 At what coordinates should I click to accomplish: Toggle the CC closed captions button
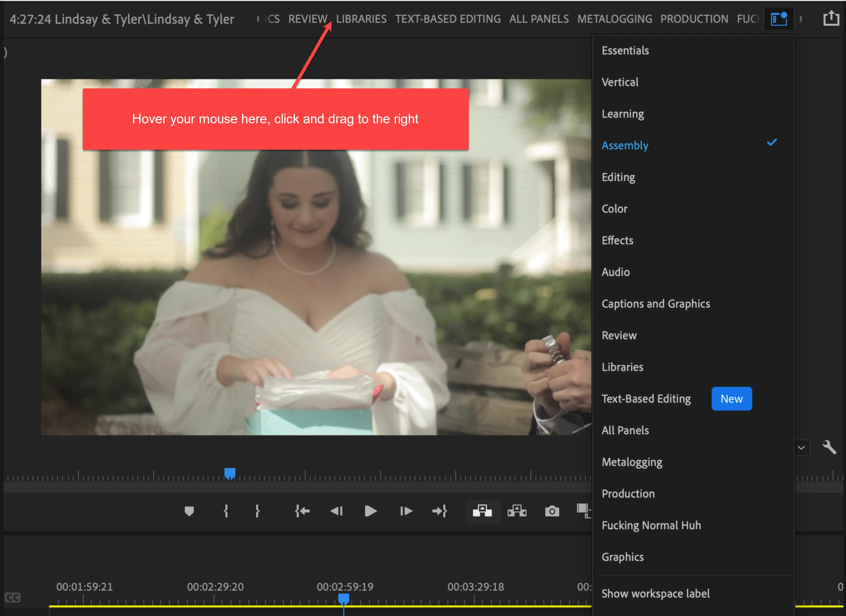12,597
